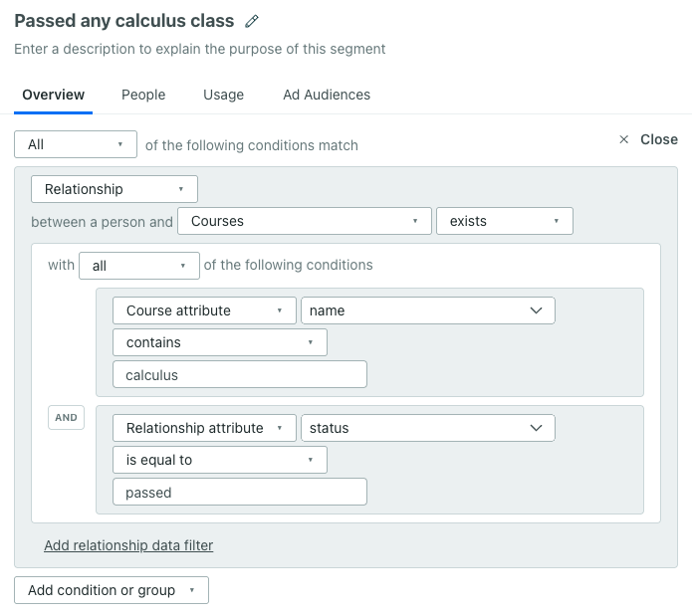Select the Overview tab
692x616 pixels.
click(54, 95)
